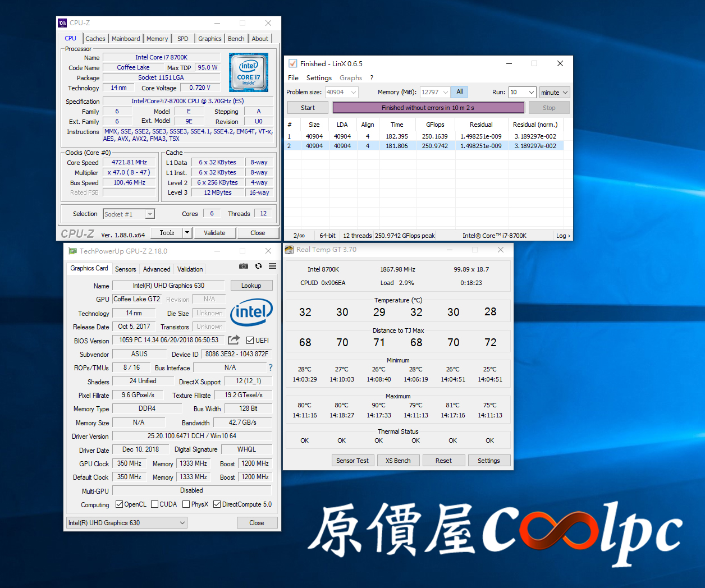
Task: Toggle the OpenCL checkbox
Action: (119, 504)
